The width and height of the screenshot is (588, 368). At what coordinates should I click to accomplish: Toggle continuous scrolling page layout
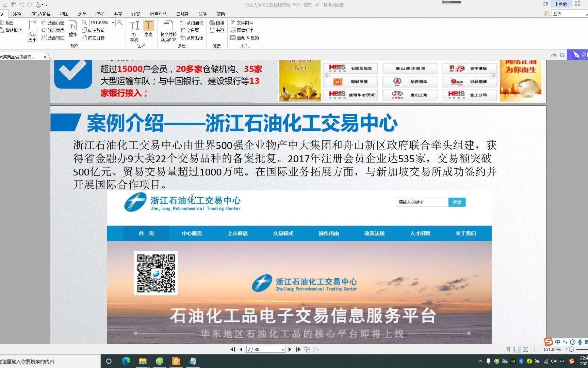coord(517,349)
